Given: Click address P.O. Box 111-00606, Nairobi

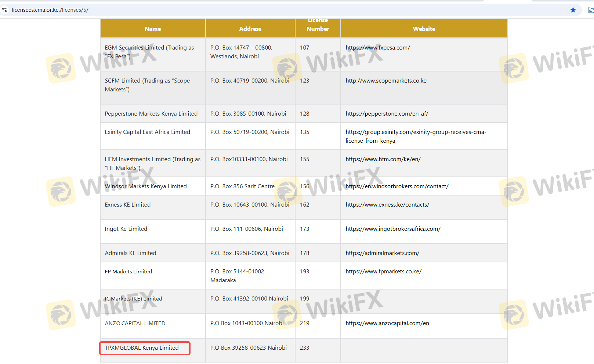Looking at the screenshot, I should (247, 229).
